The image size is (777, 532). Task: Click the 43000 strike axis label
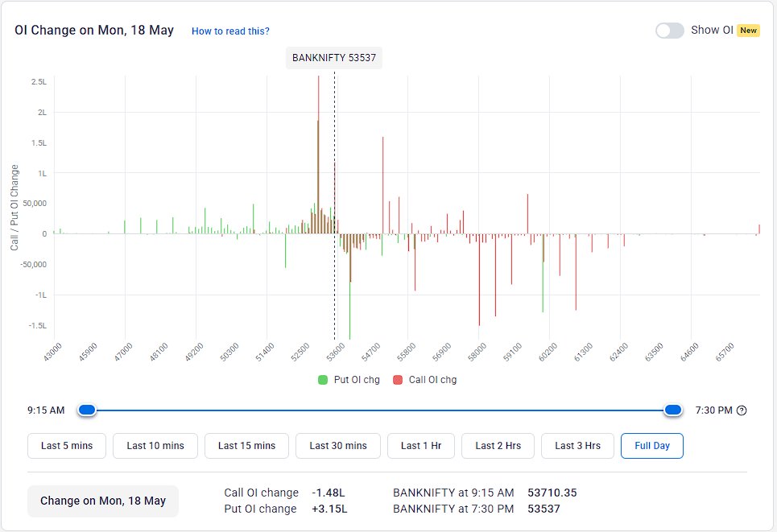52,352
